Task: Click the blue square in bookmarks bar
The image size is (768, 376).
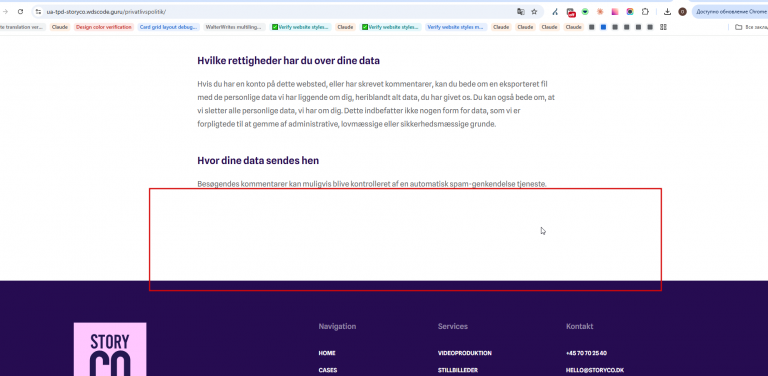Action: click(603, 27)
